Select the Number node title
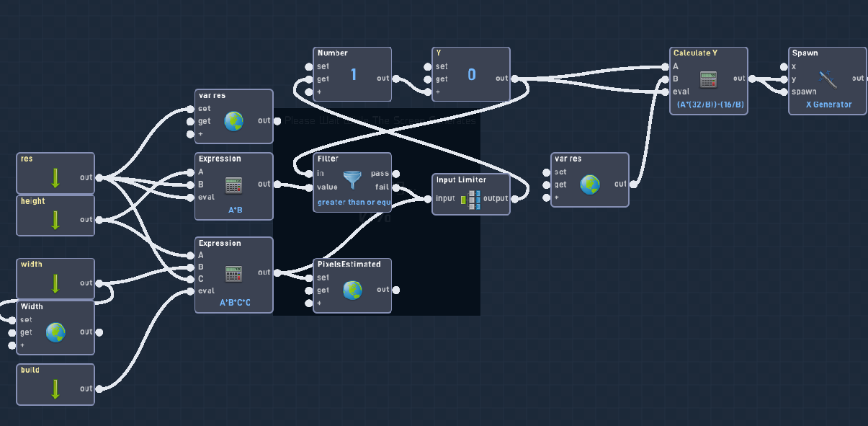This screenshot has height=426, width=868. coord(333,53)
